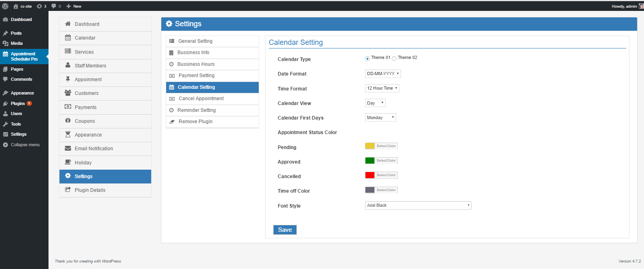Click the gift icon beside Coupons
Screen dimensions: 644x269
pyautogui.click(x=68, y=120)
